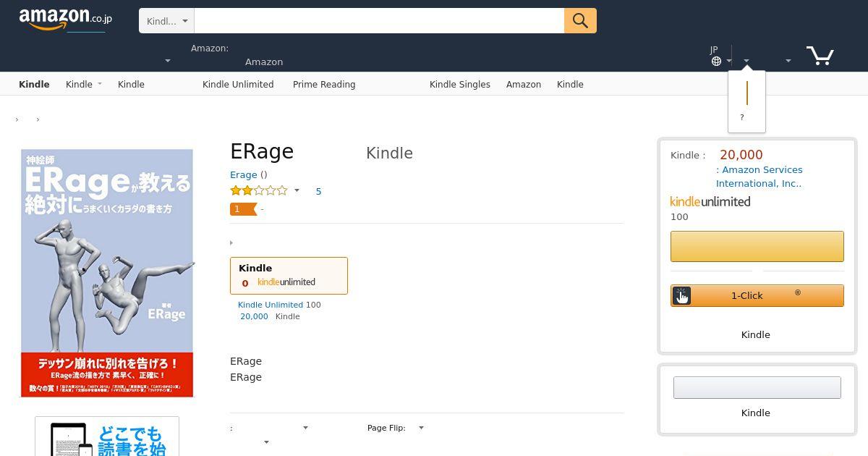Select the Kindle format option box
Viewport: 868px width, 456px height.
tap(289, 276)
